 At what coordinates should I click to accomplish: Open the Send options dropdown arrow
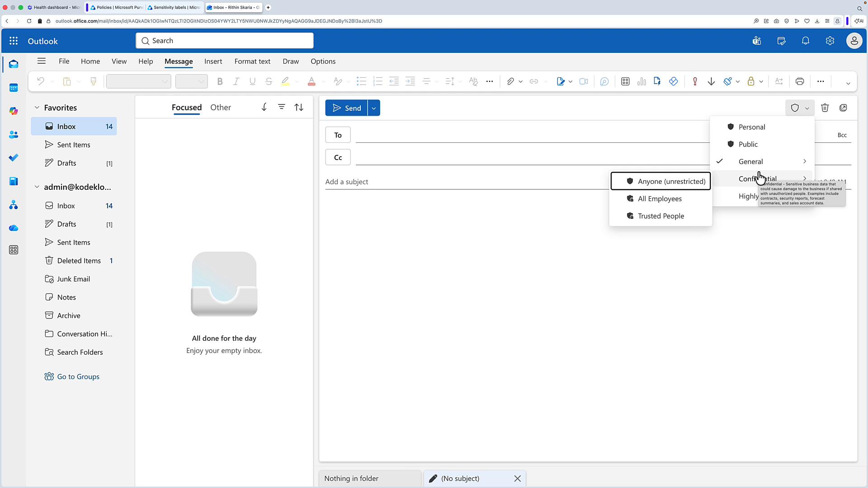374,108
